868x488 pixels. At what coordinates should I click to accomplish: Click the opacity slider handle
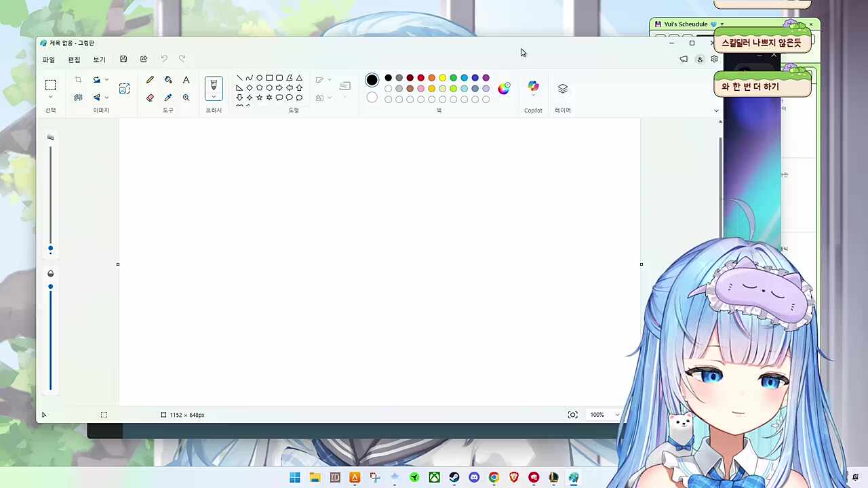[x=50, y=286]
